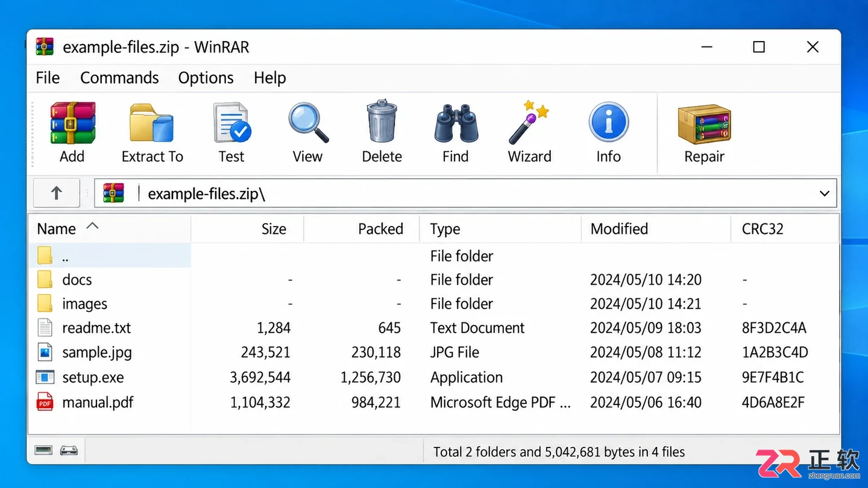Select the manual.pdf file name

click(98, 402)
